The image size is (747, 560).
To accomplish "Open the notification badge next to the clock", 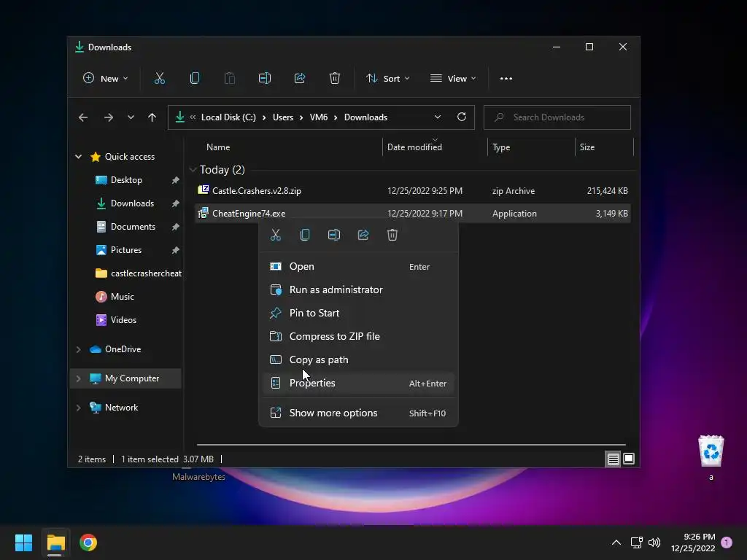I will point(727,542).
